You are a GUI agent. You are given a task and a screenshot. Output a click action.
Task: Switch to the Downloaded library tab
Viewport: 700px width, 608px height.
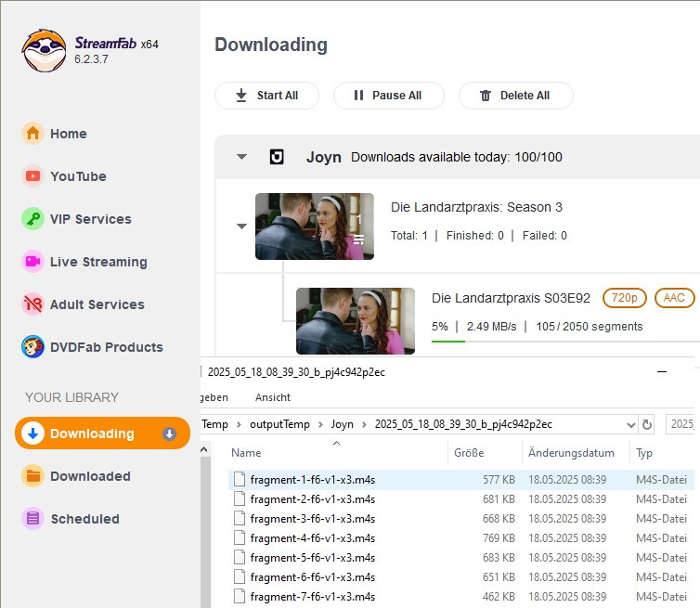(90, 476)
